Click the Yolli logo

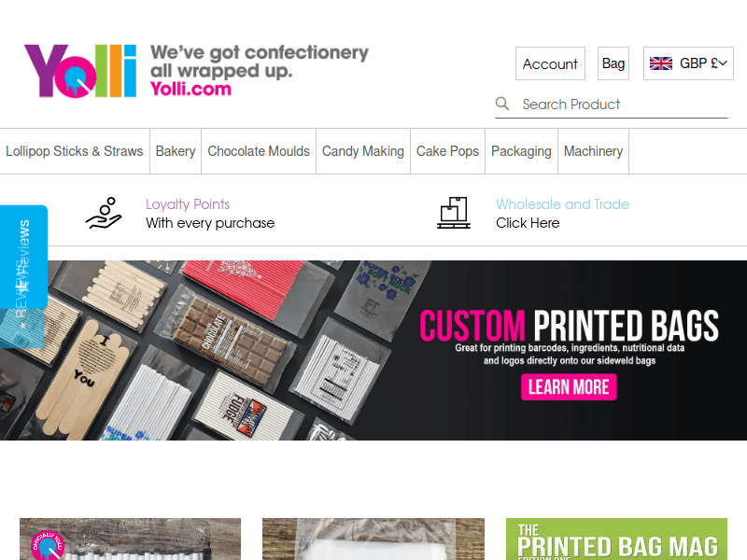pyautogui.click(x=80, y=71)
